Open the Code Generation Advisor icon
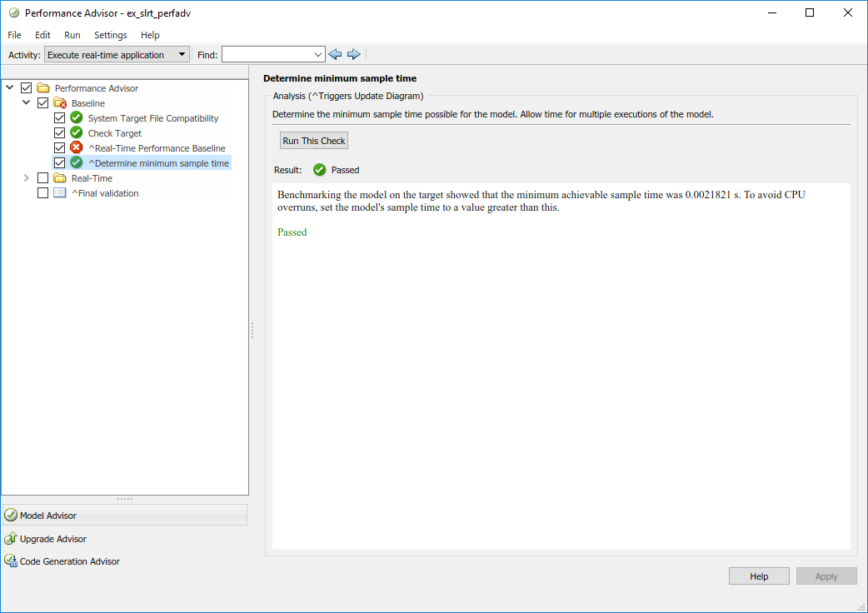 [11, 561]
